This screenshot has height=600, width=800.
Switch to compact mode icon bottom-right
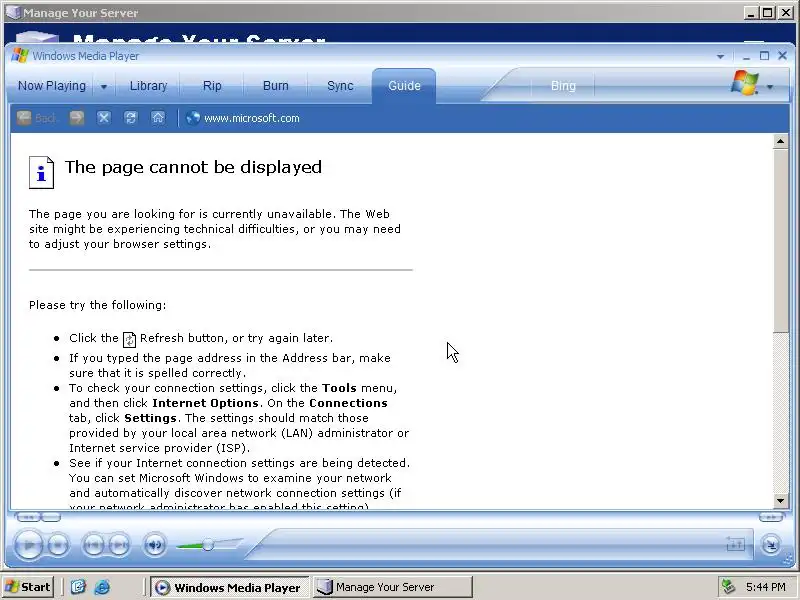pos(770,545)
